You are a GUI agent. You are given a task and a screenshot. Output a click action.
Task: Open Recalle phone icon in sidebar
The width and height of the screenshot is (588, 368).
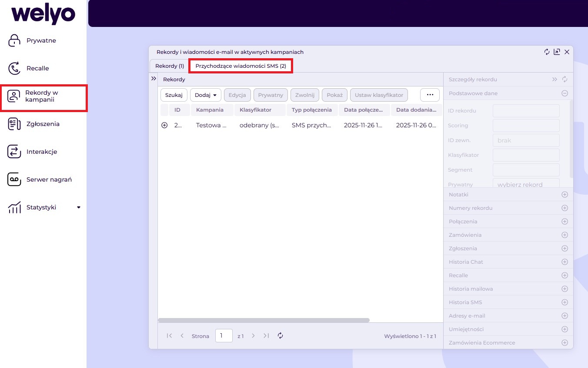coord(14,68)
